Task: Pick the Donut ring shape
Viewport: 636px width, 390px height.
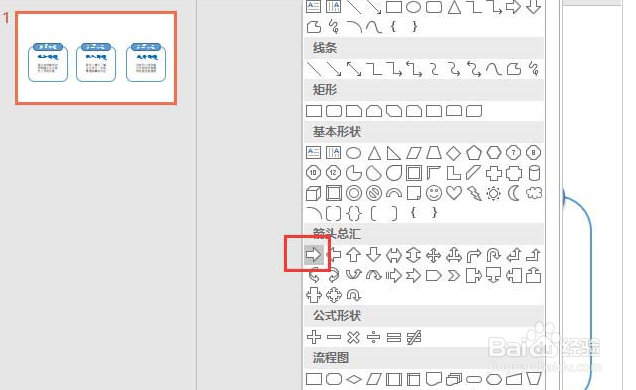Action: click(353, 193)
